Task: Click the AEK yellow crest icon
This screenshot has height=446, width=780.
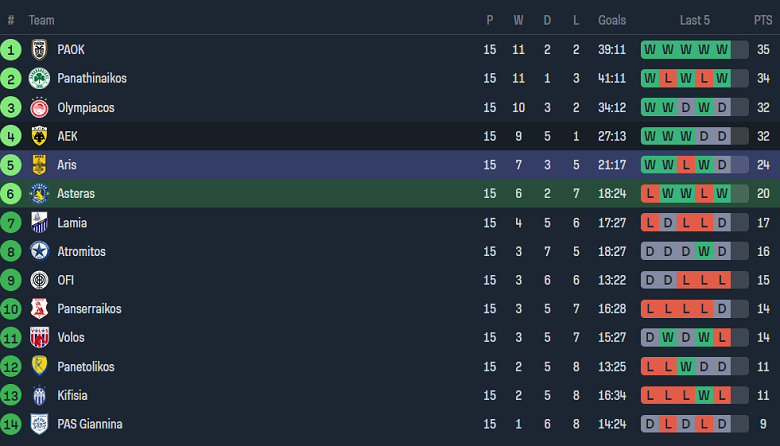Action: coord(40,136)
